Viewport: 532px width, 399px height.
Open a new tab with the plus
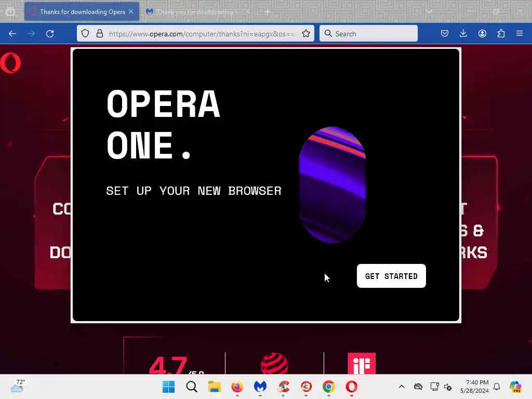click(268, 12)
